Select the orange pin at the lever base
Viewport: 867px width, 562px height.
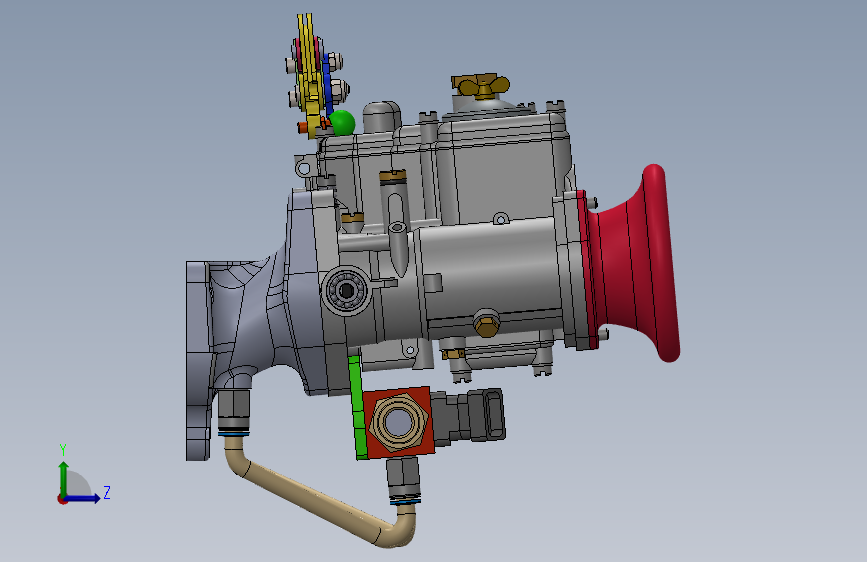pyautogui.click(x=303, y=127)
